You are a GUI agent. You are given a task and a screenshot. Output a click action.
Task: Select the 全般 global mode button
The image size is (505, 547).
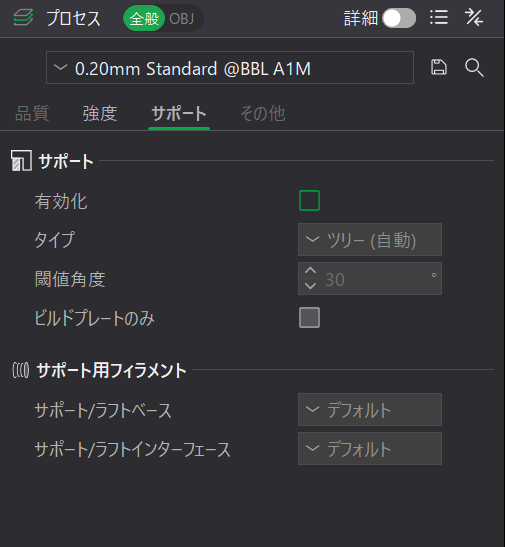click(x=144, y=18)
